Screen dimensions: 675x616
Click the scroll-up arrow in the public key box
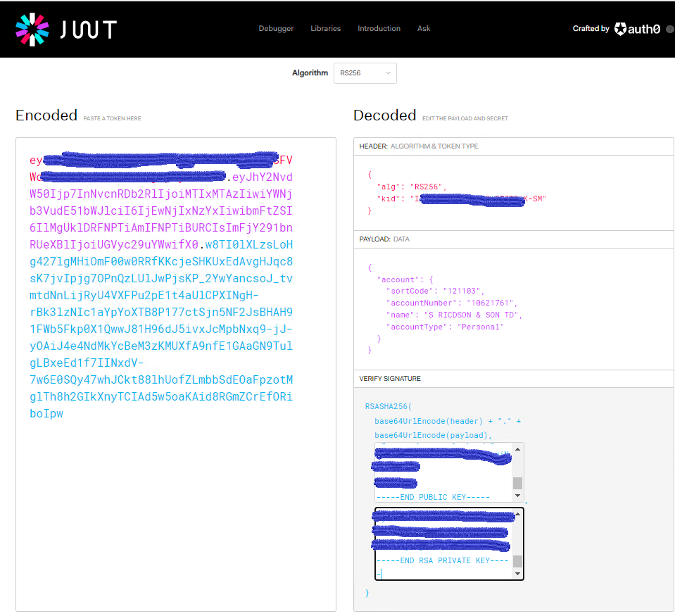point(518,450)
